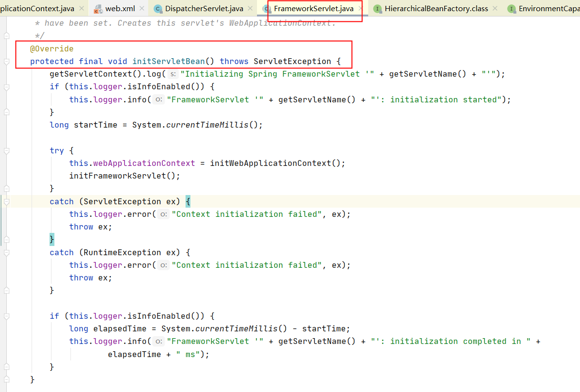The height and width of the screenshot is (392, 580).
Task: Collapse the try block using gutter fold marker
Action: pos(7,151)
